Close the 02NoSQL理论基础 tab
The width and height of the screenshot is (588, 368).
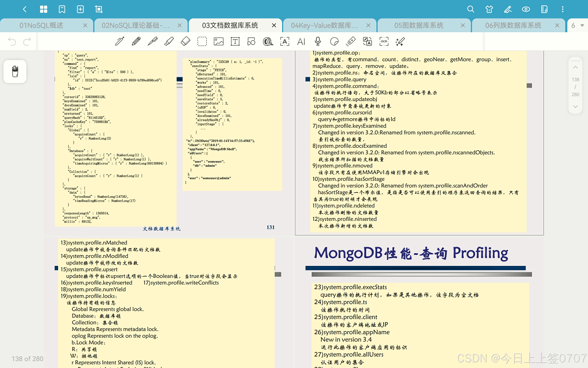click(180, 25)
